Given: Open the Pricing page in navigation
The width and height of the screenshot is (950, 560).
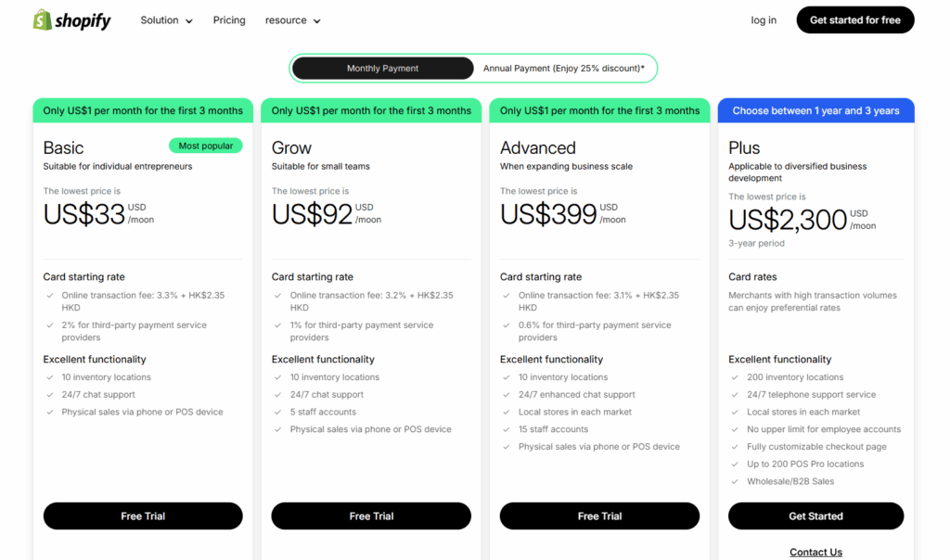Looking at the screenshot, I should tap(229, 20).
